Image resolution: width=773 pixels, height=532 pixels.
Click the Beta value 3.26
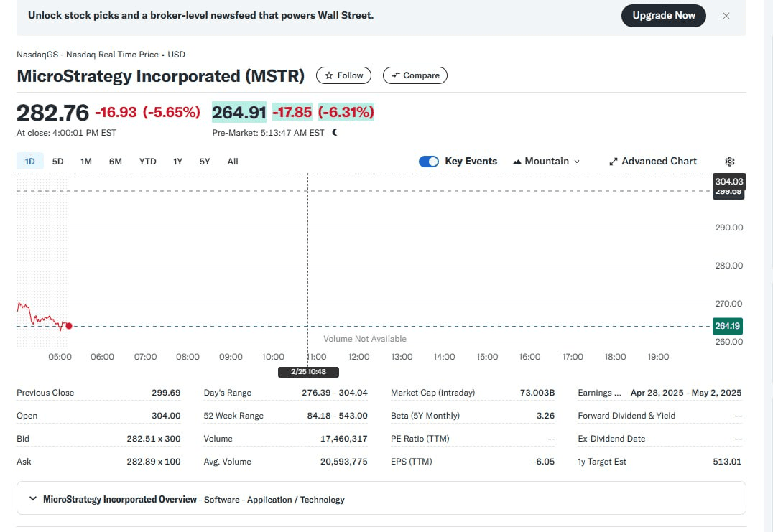click(546, 416)
